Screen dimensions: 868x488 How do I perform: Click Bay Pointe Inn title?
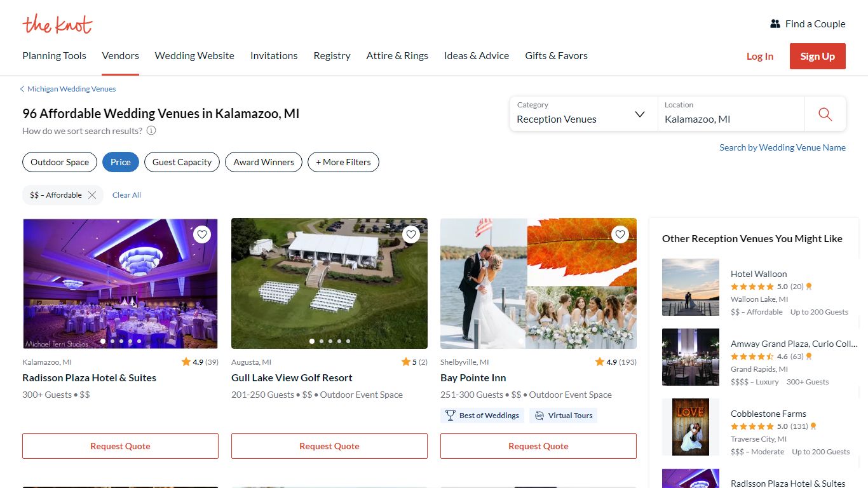[x=473, y=377]
